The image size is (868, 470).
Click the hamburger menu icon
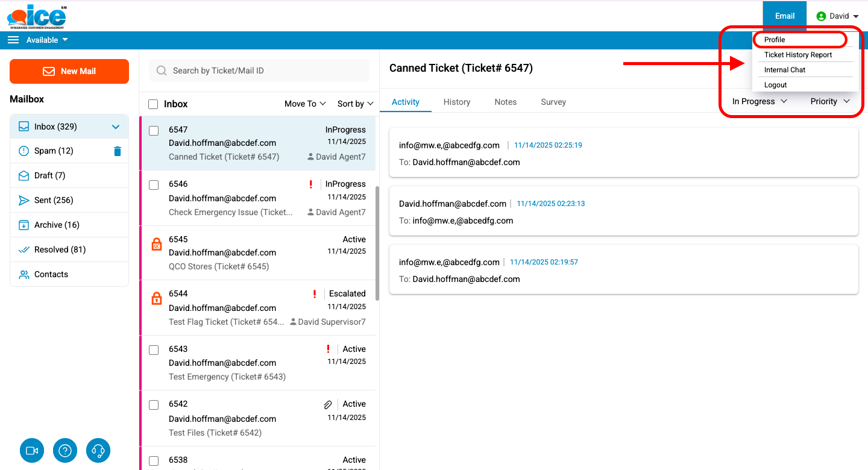[13, 40]
